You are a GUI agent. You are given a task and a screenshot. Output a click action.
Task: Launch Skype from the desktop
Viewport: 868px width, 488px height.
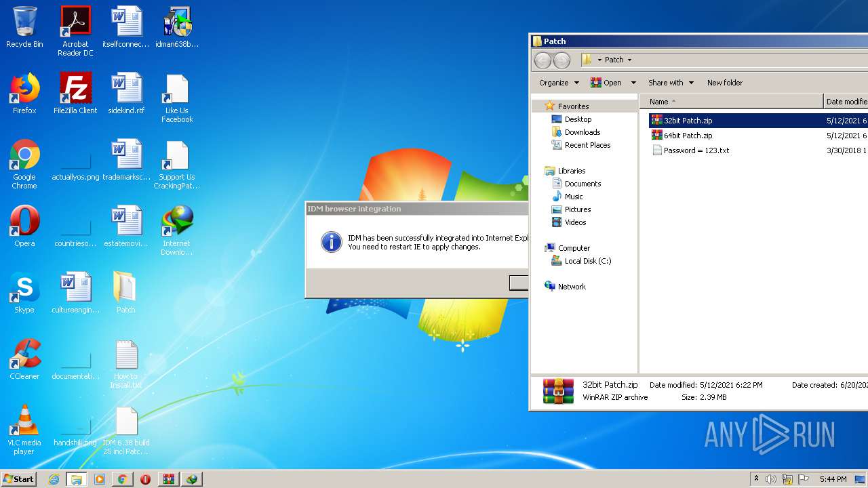(24, 293)
